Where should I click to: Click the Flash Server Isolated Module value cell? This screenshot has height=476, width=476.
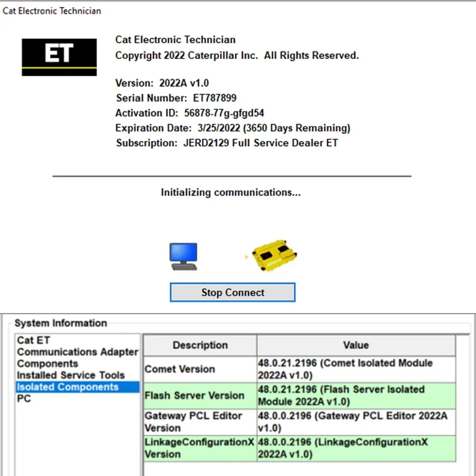(356, 396)
